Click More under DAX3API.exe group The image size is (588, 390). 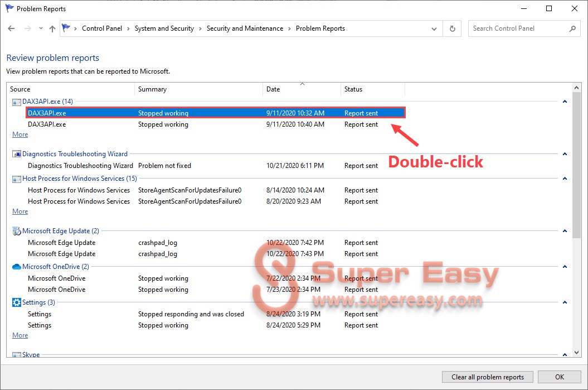(x=20, y=134)
